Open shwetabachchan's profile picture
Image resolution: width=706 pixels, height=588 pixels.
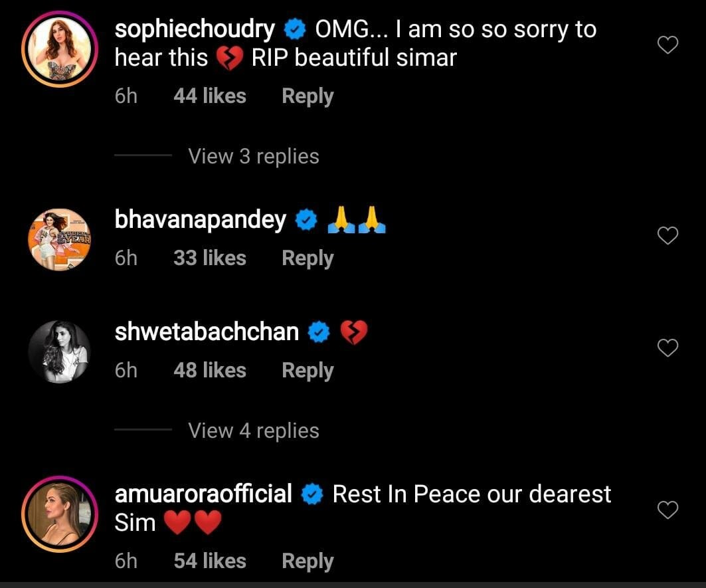pos(60,352)
